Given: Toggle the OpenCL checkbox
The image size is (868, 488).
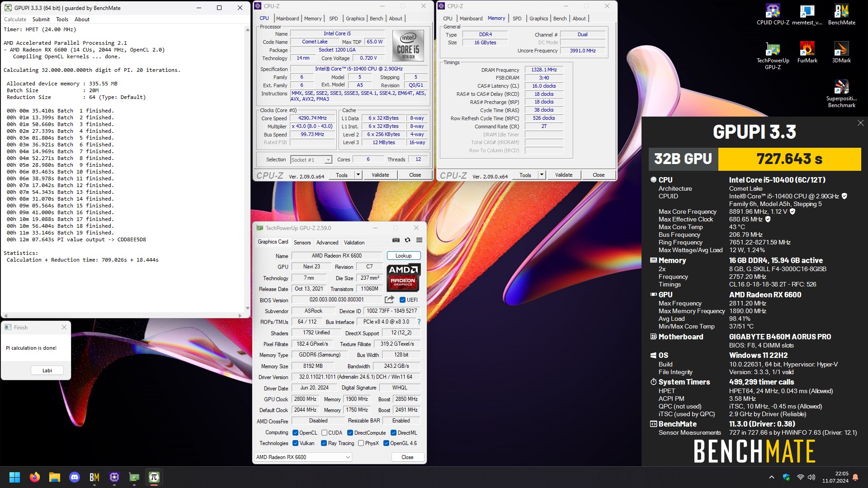Looking at the screenshot, I should pyautogui.click(x=295, y=432).
